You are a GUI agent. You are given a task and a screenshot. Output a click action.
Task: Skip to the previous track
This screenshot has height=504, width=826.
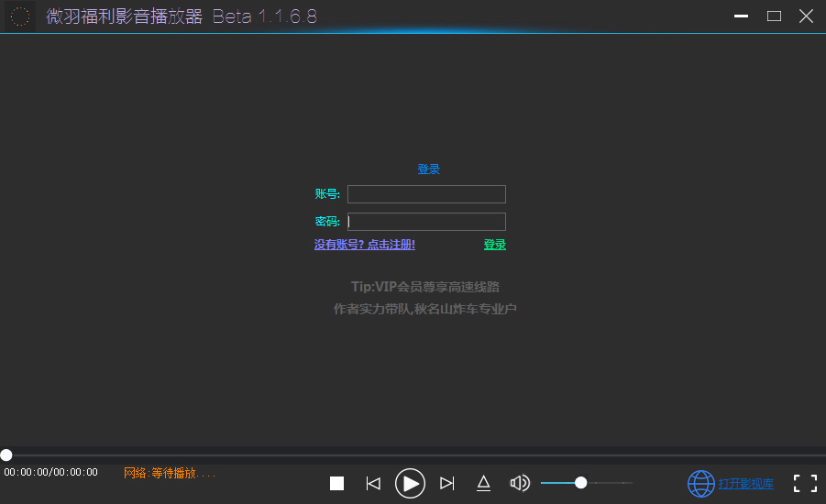tap(373, 483)
